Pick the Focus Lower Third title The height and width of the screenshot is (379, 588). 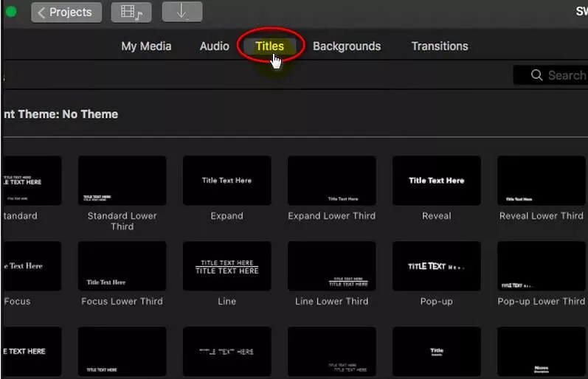(122, 265)
